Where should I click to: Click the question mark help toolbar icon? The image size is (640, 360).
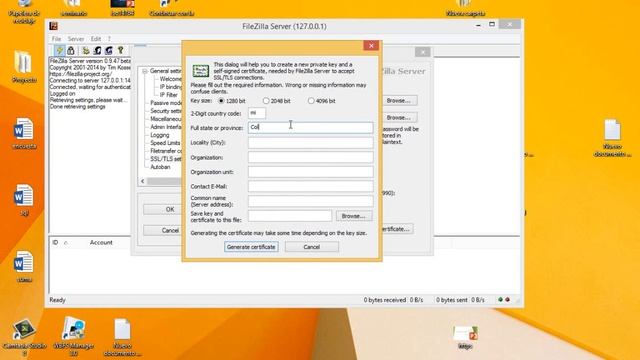point(120,50)
